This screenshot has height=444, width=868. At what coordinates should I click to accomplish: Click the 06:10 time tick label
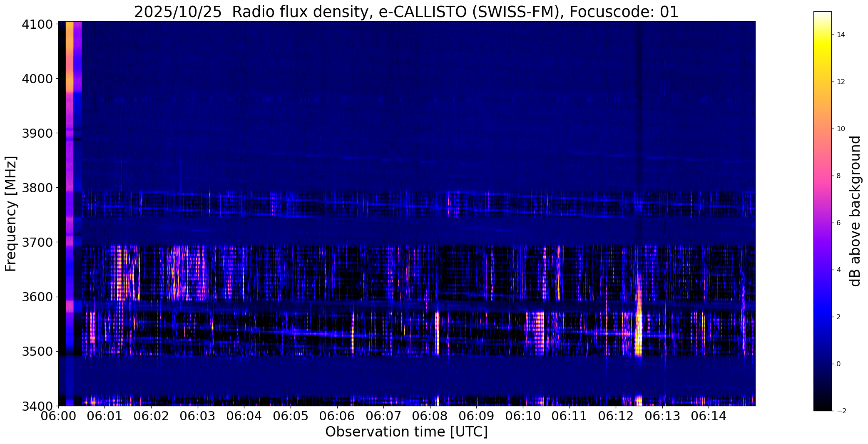[523, 416]
